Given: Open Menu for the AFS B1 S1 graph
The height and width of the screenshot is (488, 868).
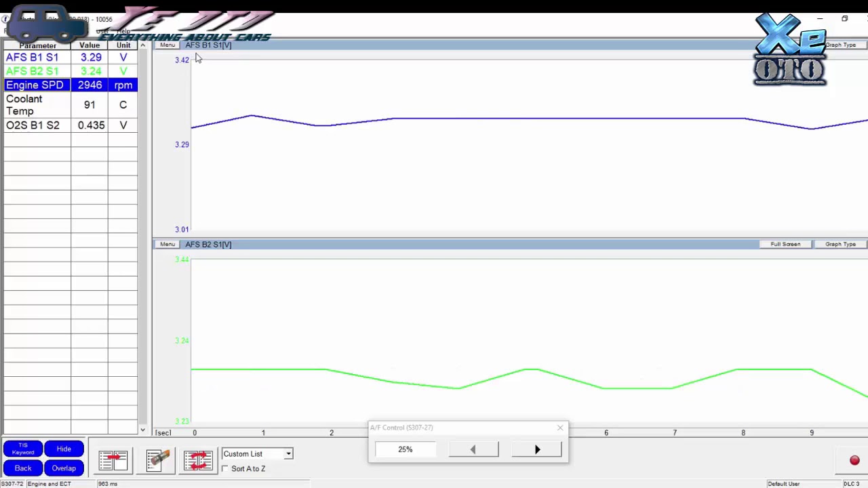Looking at the screenshot, I should point(167,45).
